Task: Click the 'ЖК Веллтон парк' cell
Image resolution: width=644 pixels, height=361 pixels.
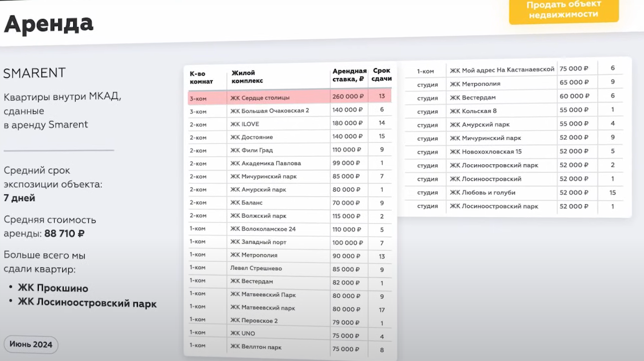Action: 256,347
